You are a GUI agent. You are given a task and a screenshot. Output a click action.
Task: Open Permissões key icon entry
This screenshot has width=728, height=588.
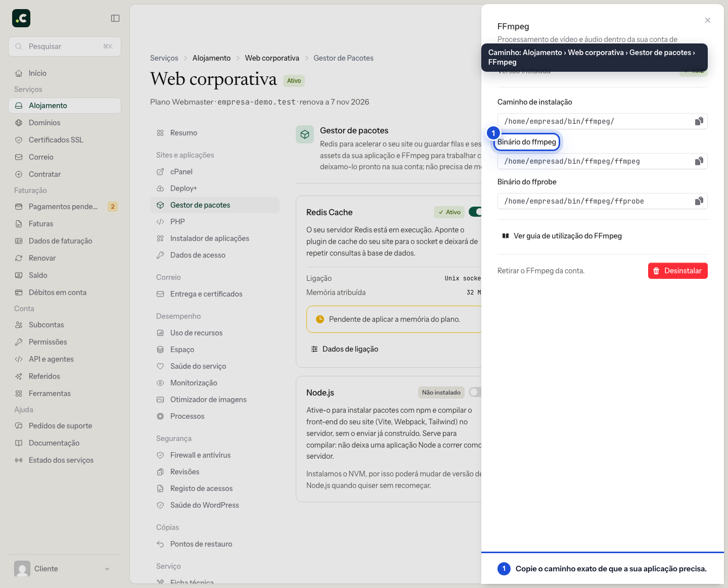[19, 342]
